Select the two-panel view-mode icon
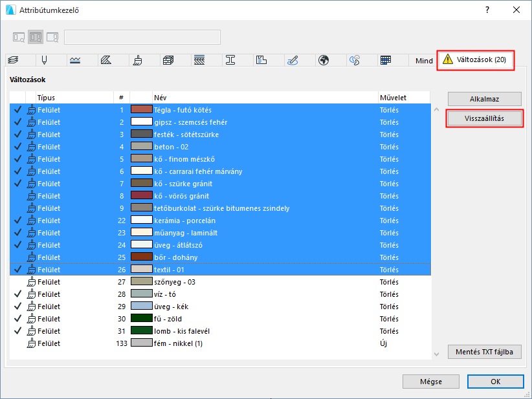The width and height of the screenshot is (532, 399). tap(36, 37)
